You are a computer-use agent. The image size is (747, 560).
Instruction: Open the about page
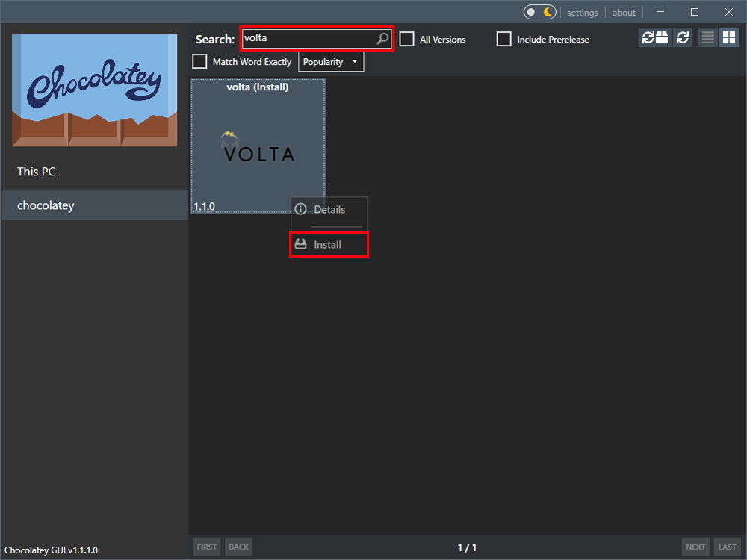click(x=624, y=12)
